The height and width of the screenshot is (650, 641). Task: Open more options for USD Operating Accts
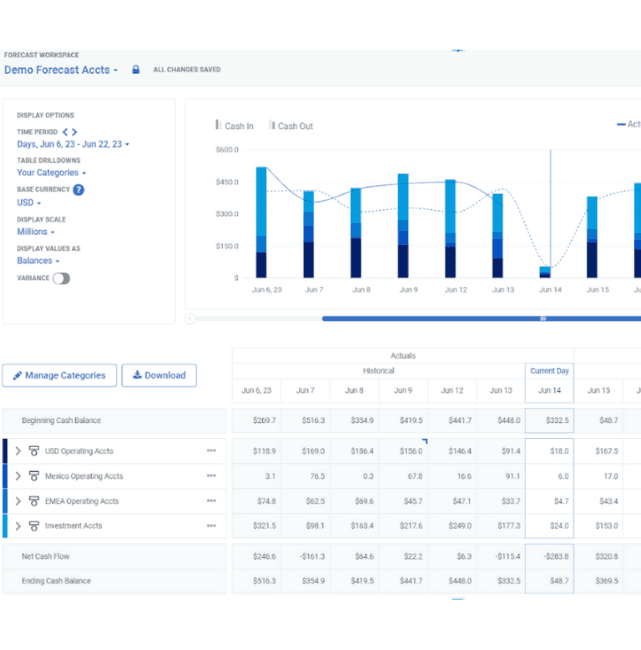point(211,451)
